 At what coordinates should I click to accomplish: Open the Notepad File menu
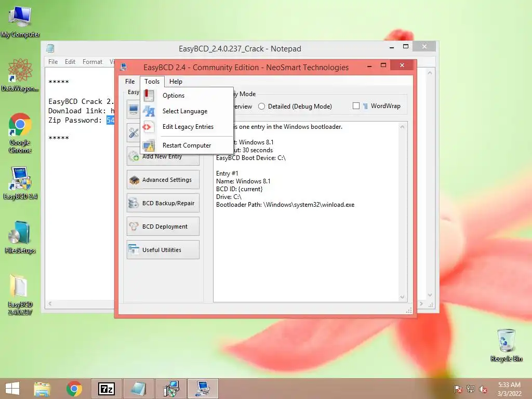click(53, 62)
